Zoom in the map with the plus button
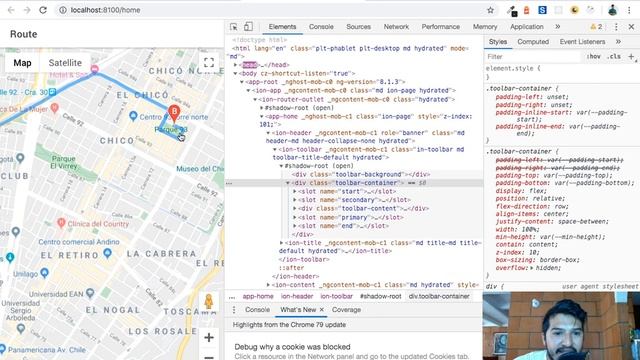Viewport: 640px width, 360px height. click(209, 338)
